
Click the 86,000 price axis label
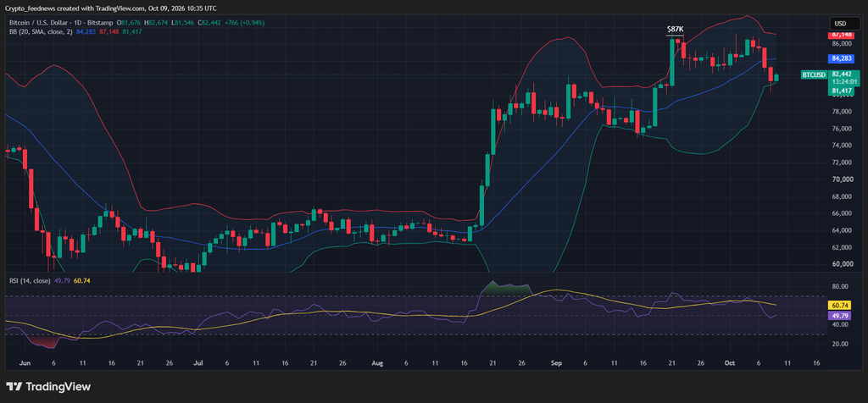pyautogui.click(x=842, y=44)
